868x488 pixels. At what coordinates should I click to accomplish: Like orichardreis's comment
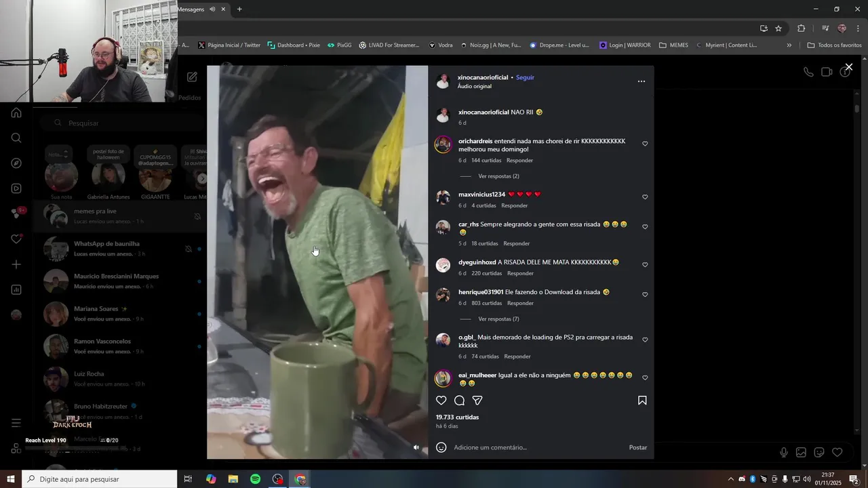(645, 144)
